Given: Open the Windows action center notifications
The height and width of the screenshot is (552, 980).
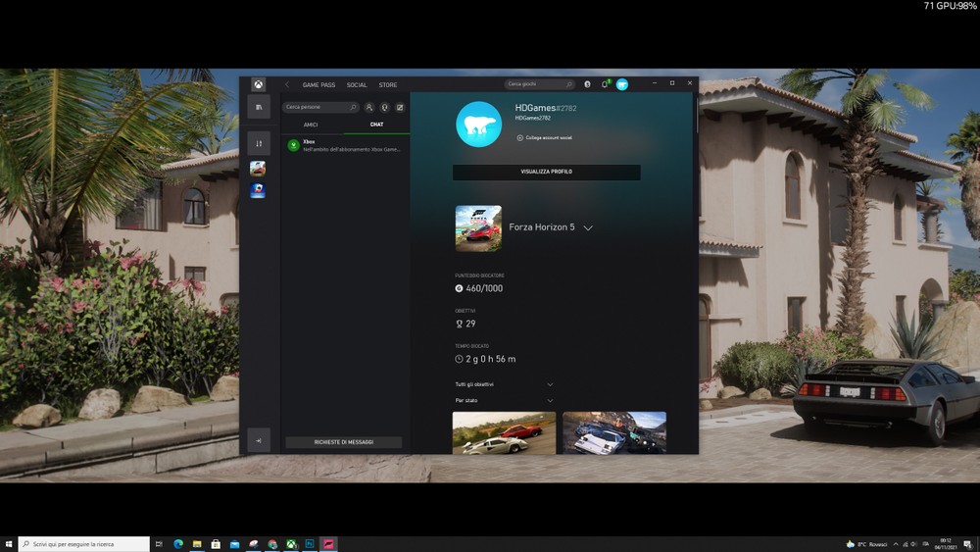Looking at the screenshot, I should coord(967,544).
